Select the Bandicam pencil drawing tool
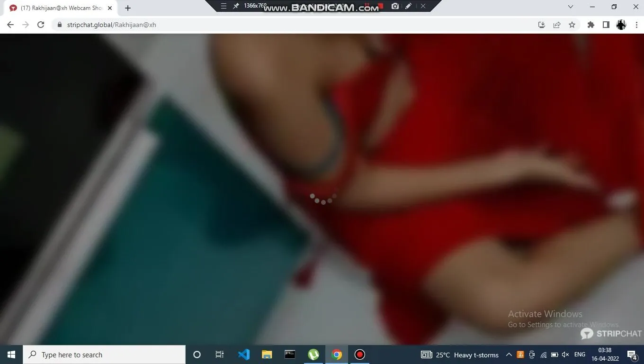Screen dimensions: 644x364 (408, 6)
